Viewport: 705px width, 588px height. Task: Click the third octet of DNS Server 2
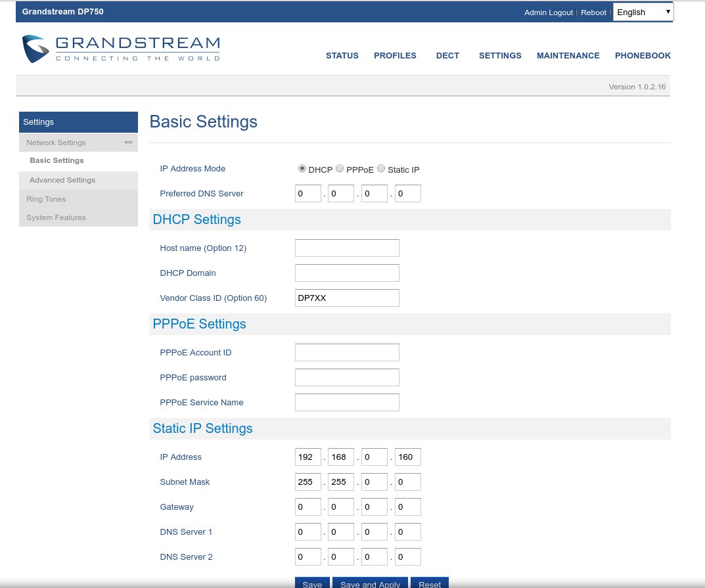click(x=375, y=556)
